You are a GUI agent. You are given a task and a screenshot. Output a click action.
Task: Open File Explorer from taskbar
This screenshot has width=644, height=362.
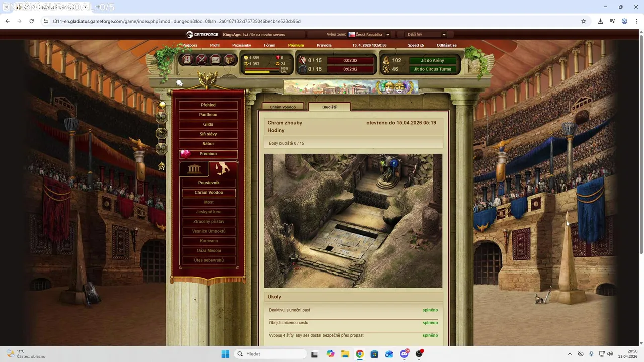pos(345,354)
